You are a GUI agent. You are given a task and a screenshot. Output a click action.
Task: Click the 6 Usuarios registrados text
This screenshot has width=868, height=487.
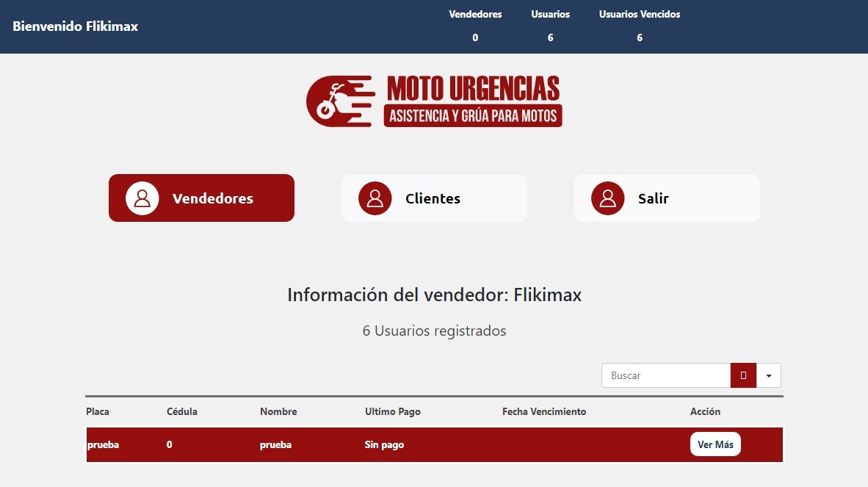point(434,331)
